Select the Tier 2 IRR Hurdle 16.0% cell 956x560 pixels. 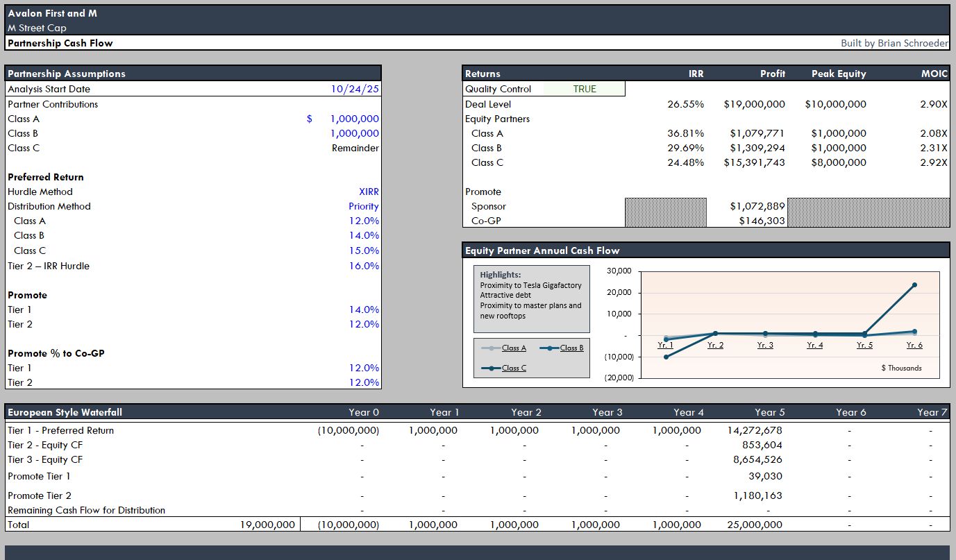coord(364,266)
